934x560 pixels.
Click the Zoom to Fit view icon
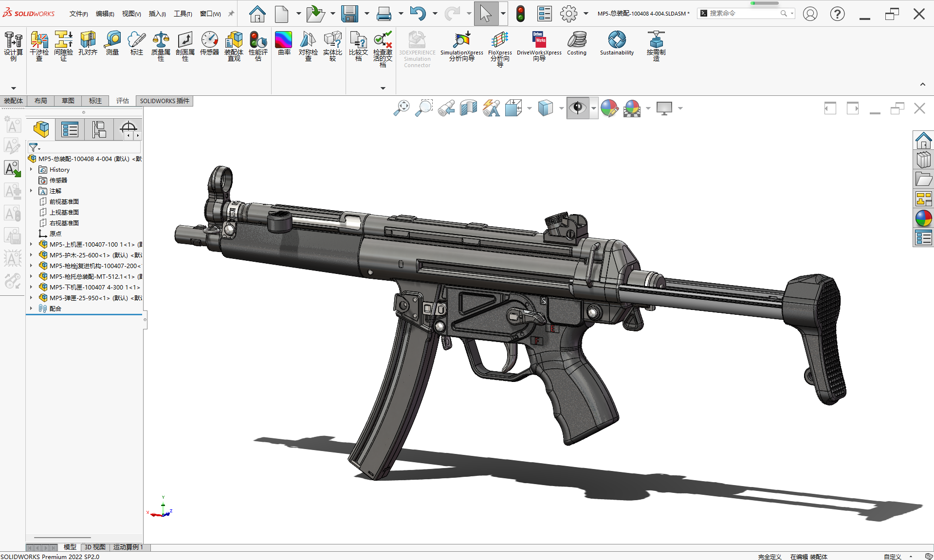coord(402,108)
